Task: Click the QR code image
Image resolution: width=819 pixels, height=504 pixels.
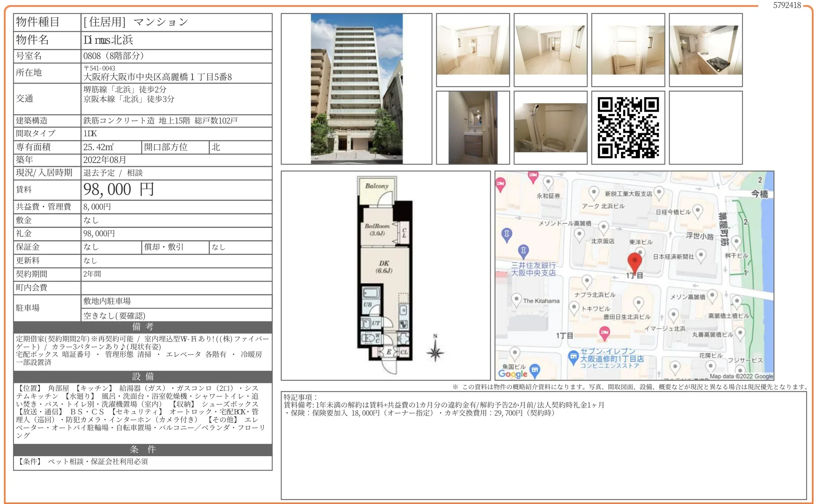Action: tap(628, 127)
